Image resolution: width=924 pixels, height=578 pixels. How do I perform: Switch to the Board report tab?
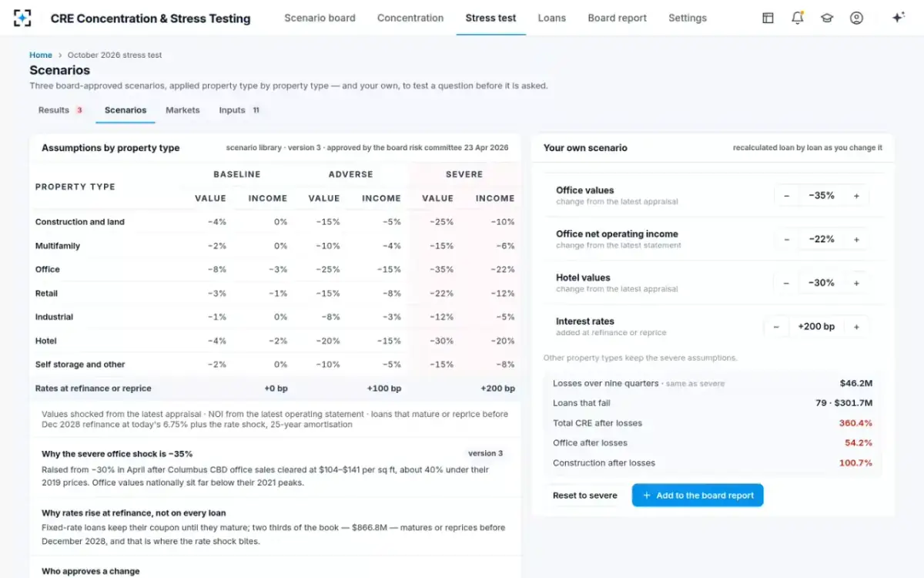[618, 18]
